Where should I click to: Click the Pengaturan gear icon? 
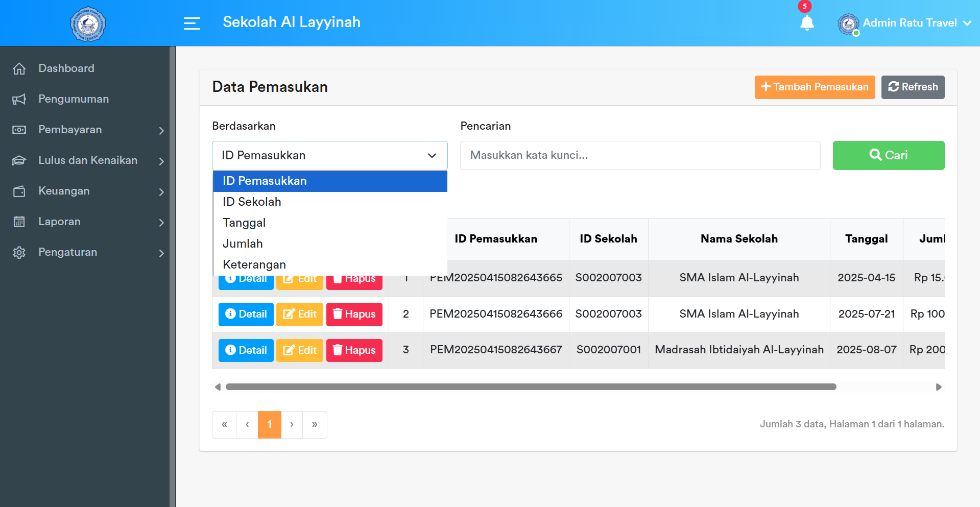pos(19,252)
